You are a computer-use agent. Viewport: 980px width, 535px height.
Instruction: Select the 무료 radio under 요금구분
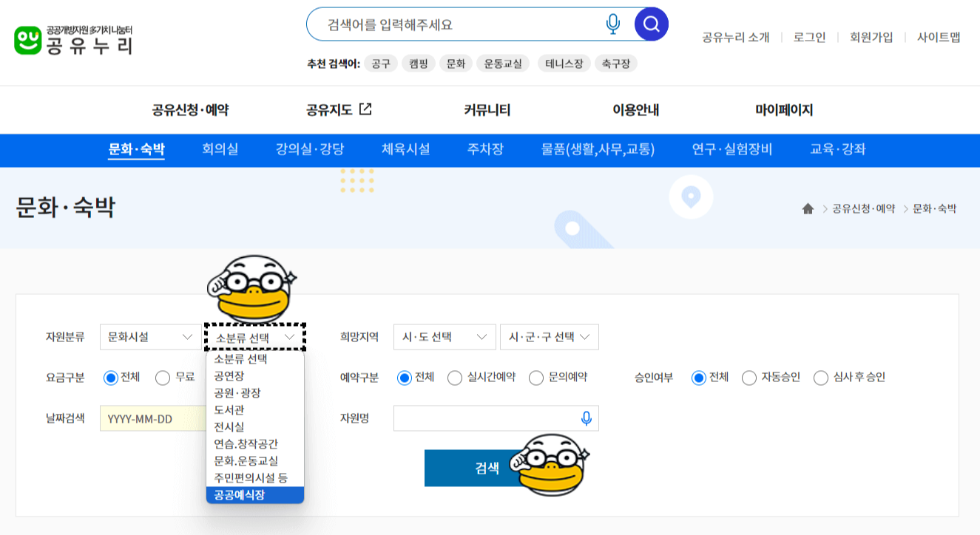coord(162,377)
